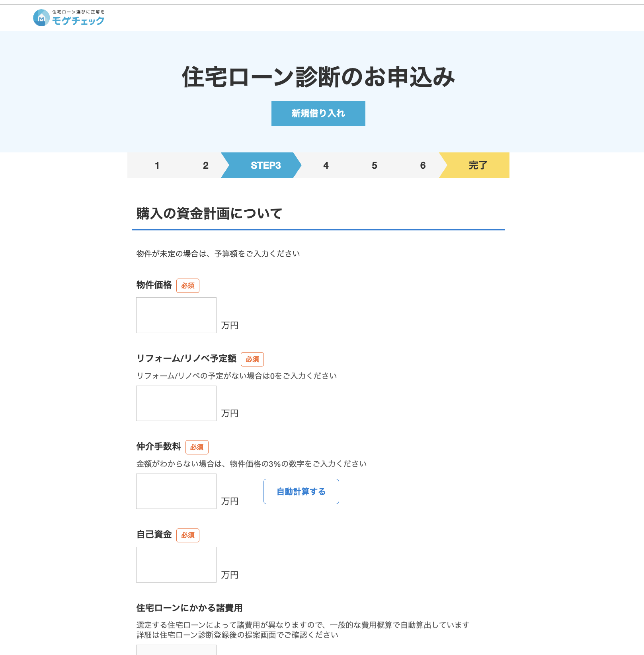
Task: Click the 住宅ローンにかかる諸費用 label
Action: pyautogui.click(x=189, y=608)
